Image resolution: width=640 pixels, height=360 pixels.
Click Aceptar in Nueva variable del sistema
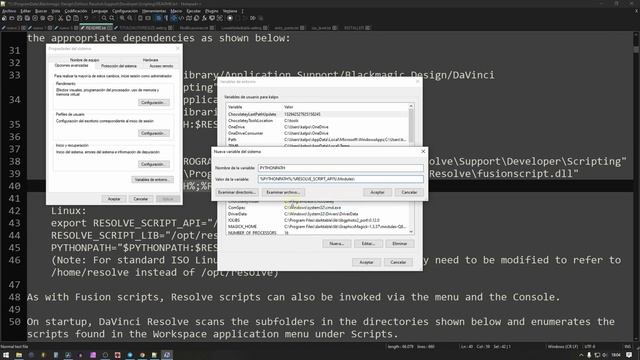coord(377,192)
